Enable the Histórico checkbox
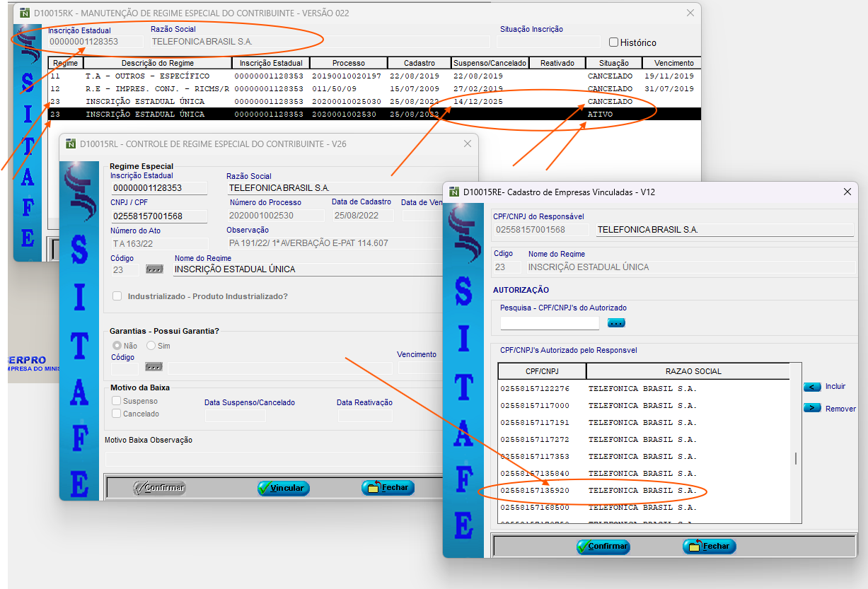Screen dimensions: 868x589 tap(613, 42)
